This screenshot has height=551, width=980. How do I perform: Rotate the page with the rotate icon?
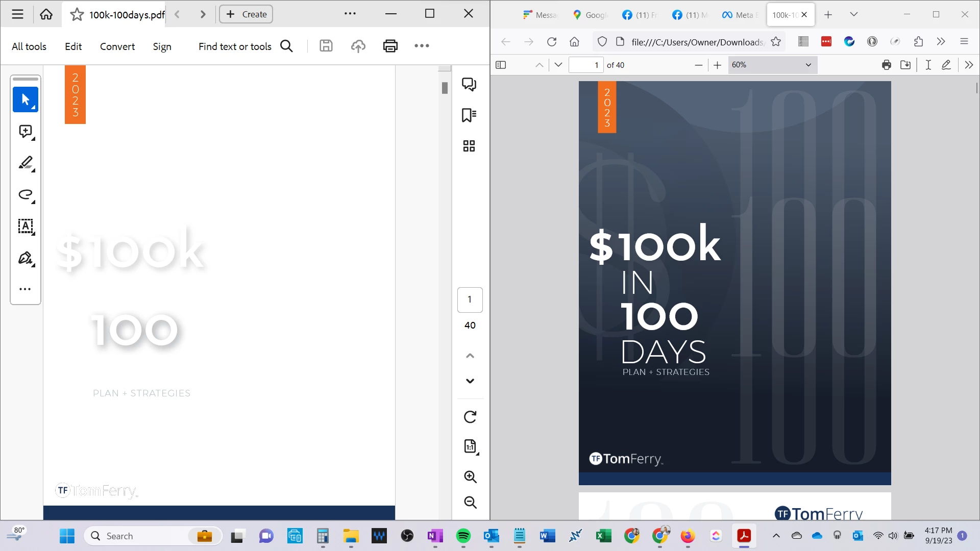(470, 417)
